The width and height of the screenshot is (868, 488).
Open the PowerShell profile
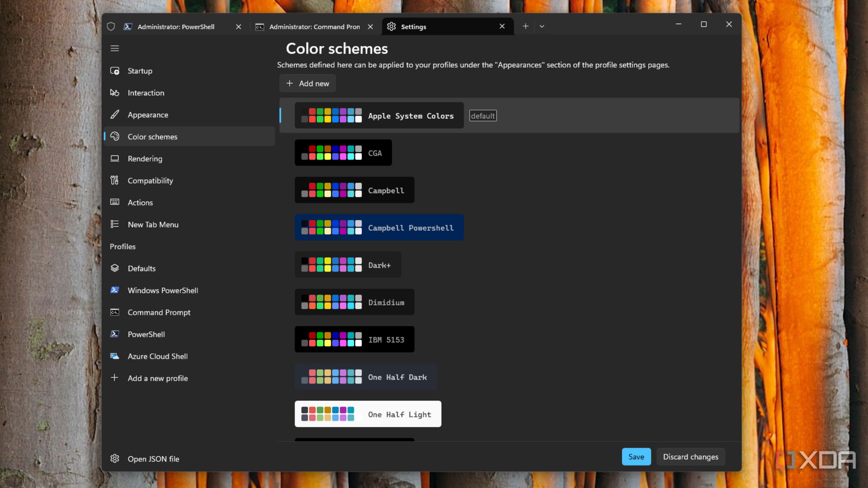point(189,334)
